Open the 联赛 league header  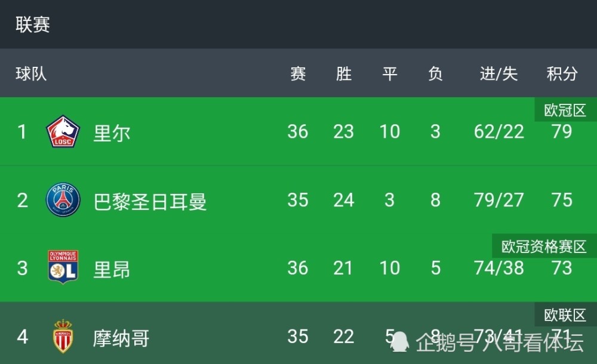[33, 24]
